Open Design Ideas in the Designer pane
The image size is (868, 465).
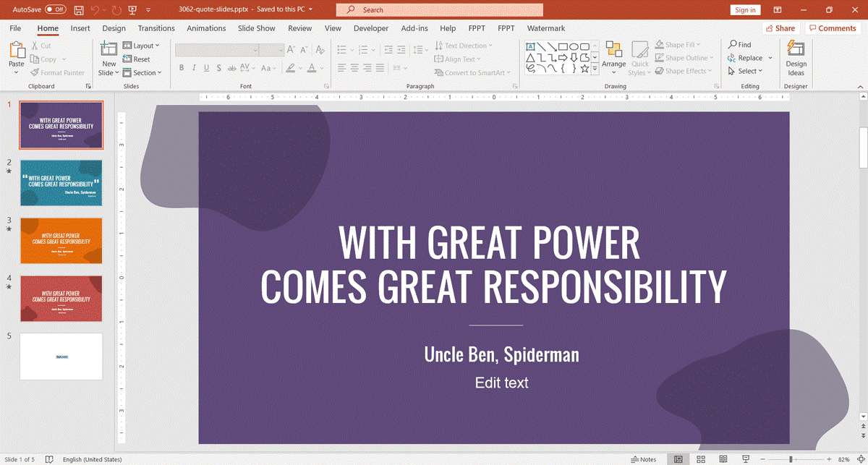[796, 58]
